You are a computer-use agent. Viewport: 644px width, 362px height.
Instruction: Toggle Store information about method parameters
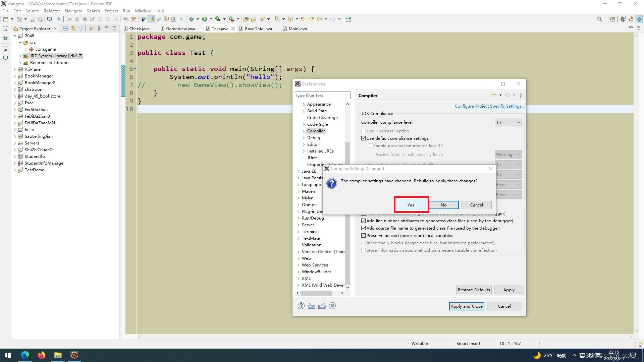pyautogui.click(x=363, y=250)
